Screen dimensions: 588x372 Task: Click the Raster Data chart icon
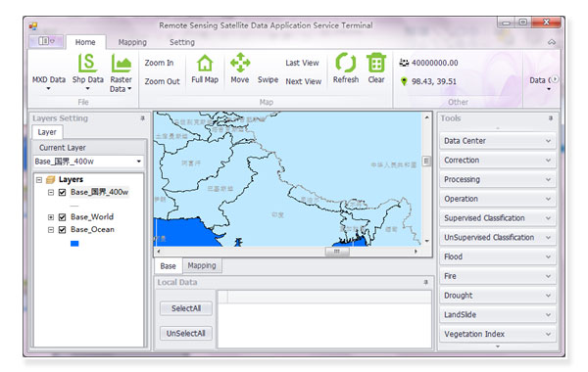tap(121, 63)
